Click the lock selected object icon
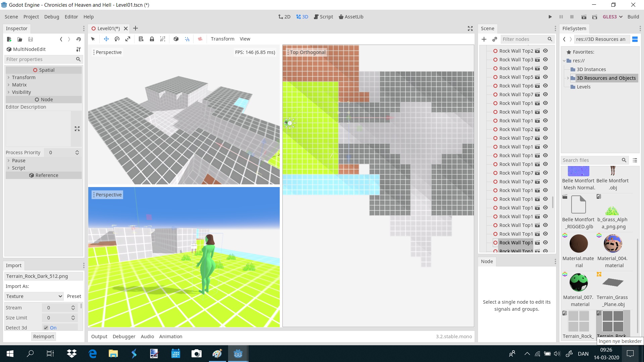Viewport: 644px width, 362px height. [x=152, y=39]
